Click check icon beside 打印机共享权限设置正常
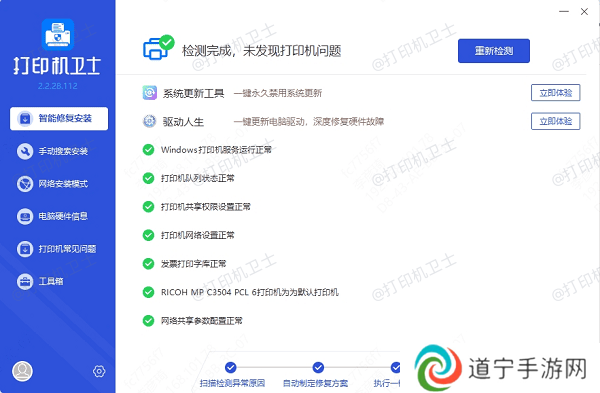Screen dimensions: 600x393 [148, 207]
